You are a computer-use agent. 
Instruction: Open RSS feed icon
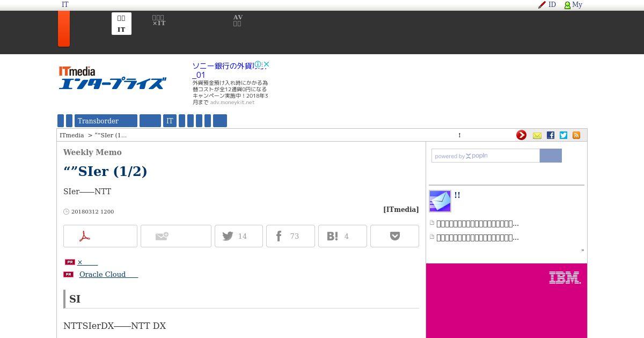click(576, 135)
